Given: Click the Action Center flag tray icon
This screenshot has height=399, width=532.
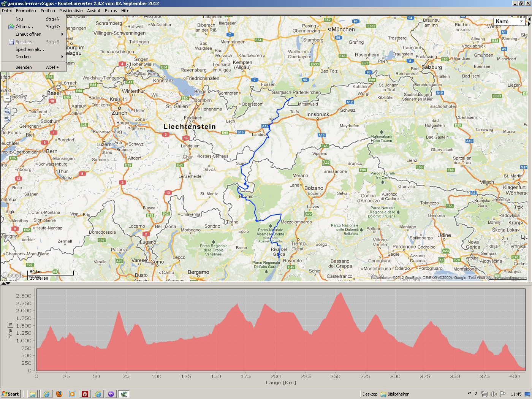Looking at the screenshot, I should [502, 394].
